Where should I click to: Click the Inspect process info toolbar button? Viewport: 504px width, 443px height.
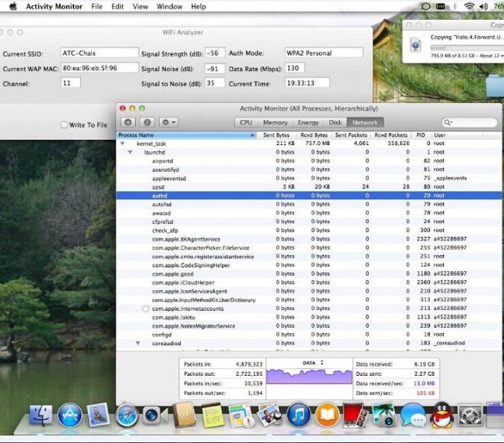point(147,122)
